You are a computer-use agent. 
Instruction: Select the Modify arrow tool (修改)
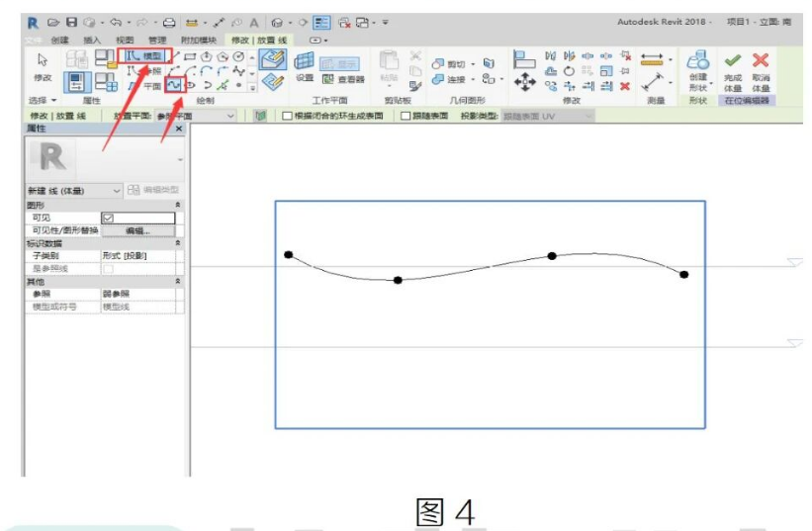pyautogui.click(x=43, y=66)
